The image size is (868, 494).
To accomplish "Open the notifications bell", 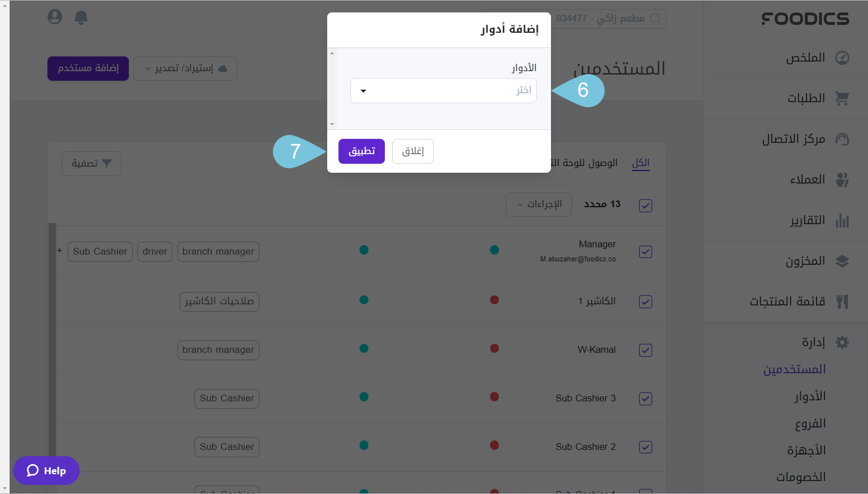I will tap(81, 18).
